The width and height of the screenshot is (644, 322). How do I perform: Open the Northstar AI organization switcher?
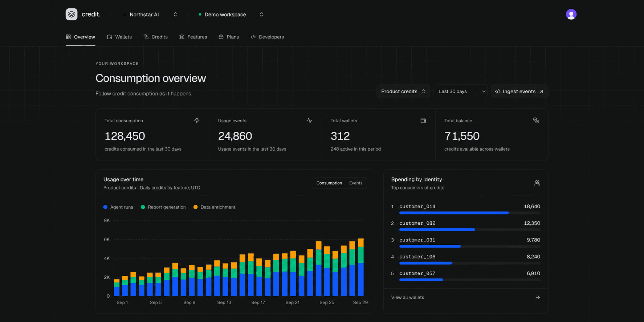pyautogui.click(x=150, y=15)
